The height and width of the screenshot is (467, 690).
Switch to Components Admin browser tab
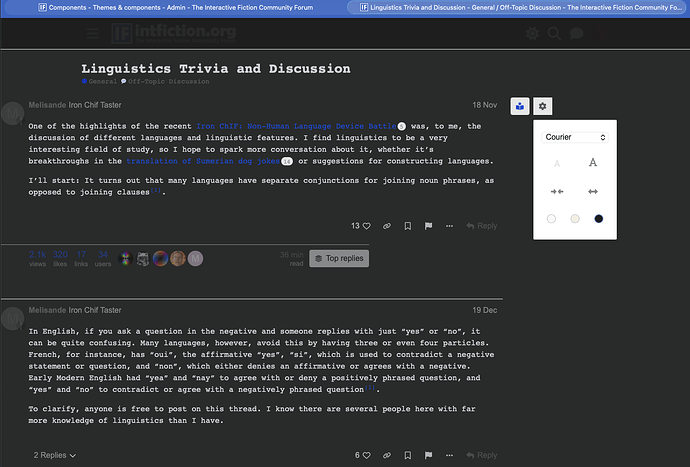[176, 7]
